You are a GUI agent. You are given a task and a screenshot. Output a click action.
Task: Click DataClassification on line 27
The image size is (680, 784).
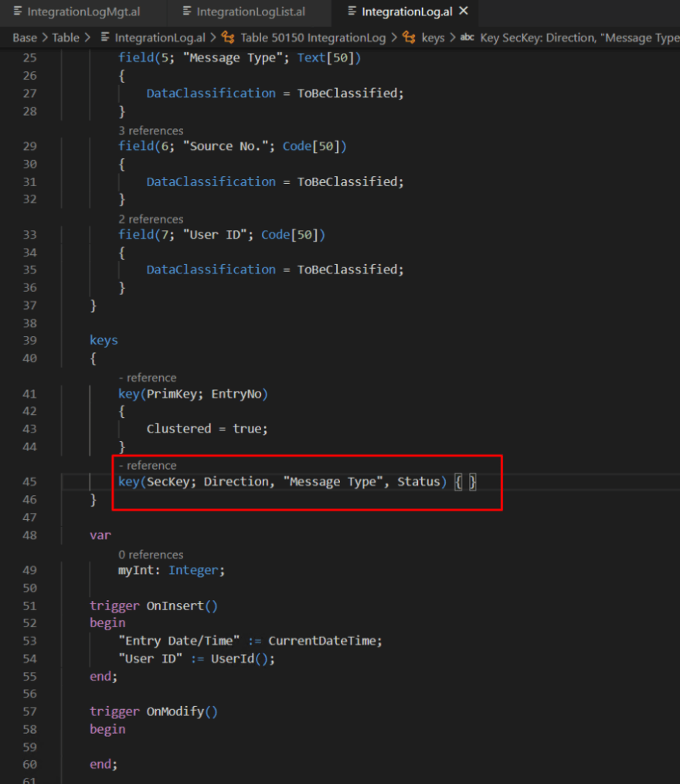tap(211, 93)
